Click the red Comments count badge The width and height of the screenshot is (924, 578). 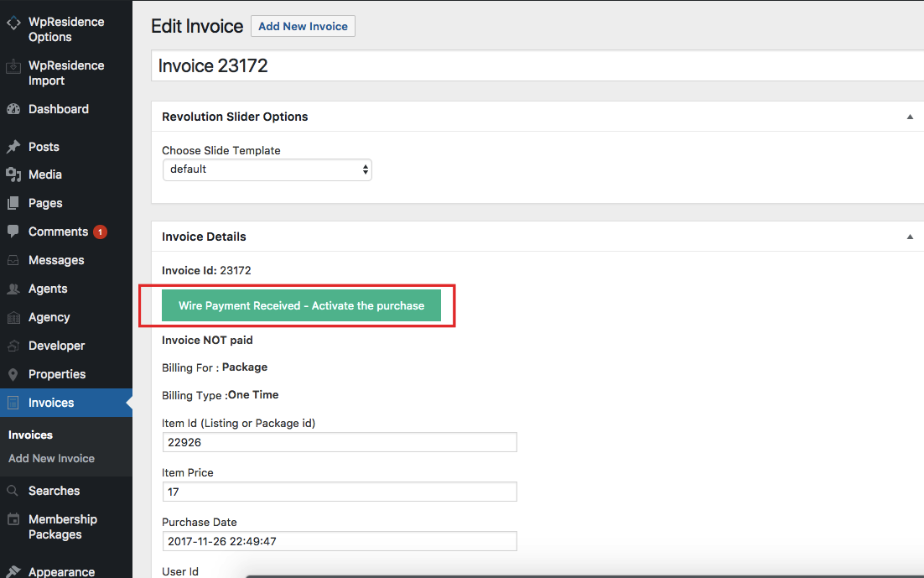100,232
